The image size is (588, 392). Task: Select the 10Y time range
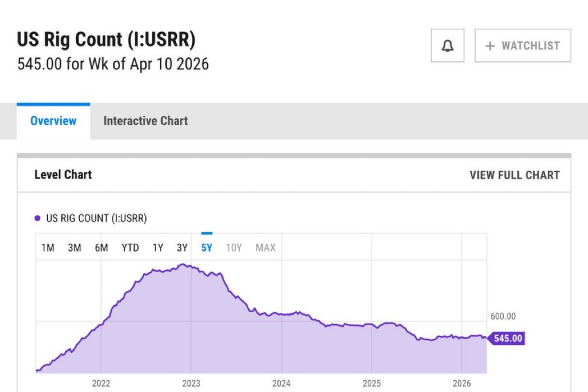pyautogui.click(x=234, y=248)
